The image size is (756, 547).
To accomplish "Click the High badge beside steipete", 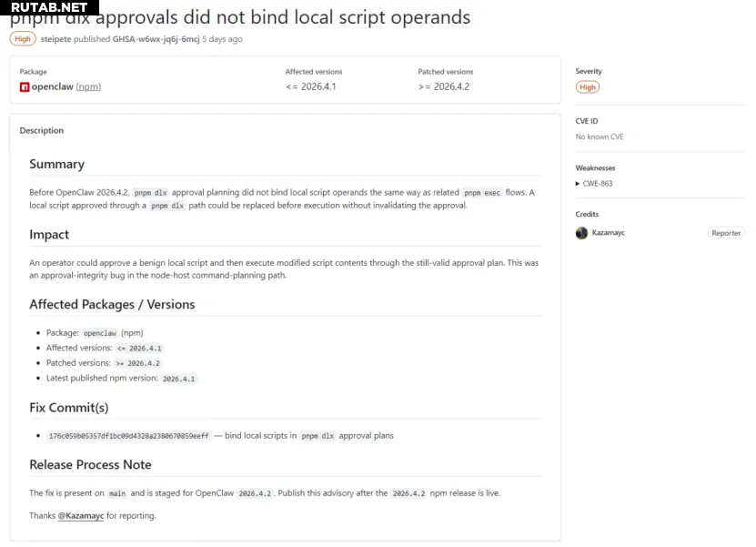I will pos(23,39).
